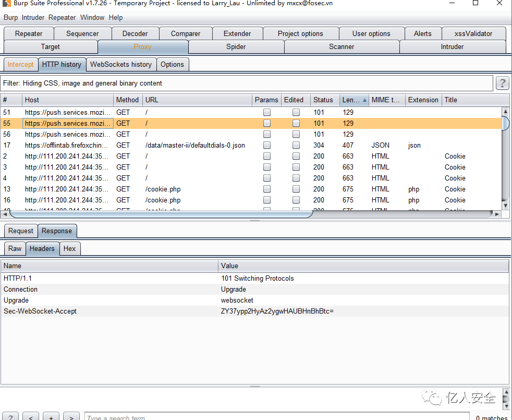Switch to the Comparer tab

click(x=186, y=34)
